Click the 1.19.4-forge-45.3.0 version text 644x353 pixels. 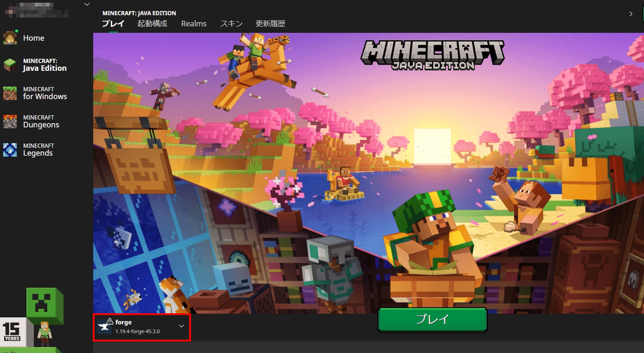point(137,332)
